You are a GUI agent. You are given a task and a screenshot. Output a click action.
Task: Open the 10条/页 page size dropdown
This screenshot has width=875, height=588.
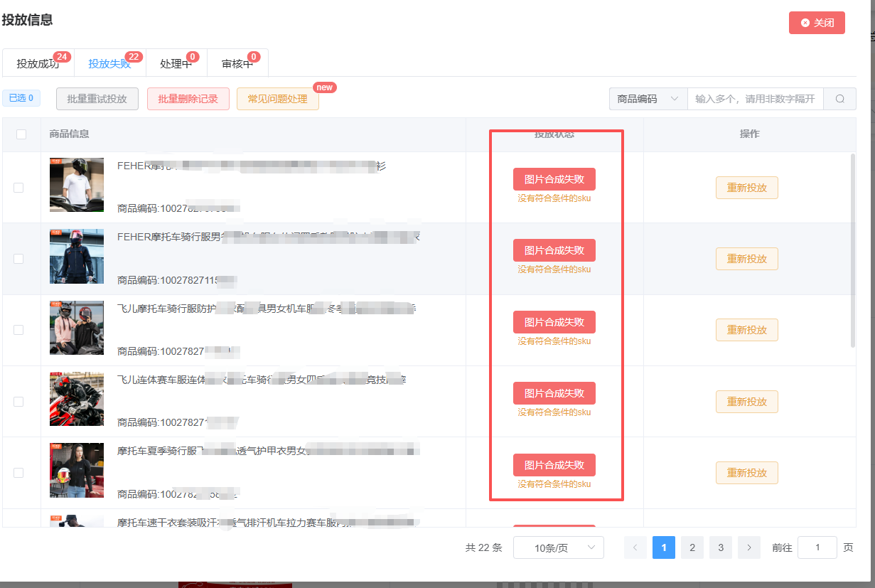pos(558,547)
